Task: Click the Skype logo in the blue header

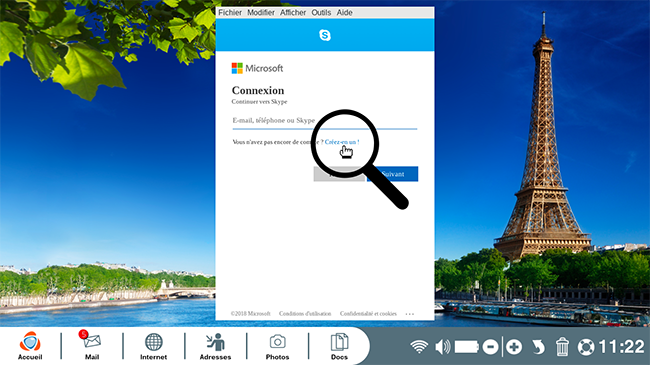Action: 325,35
